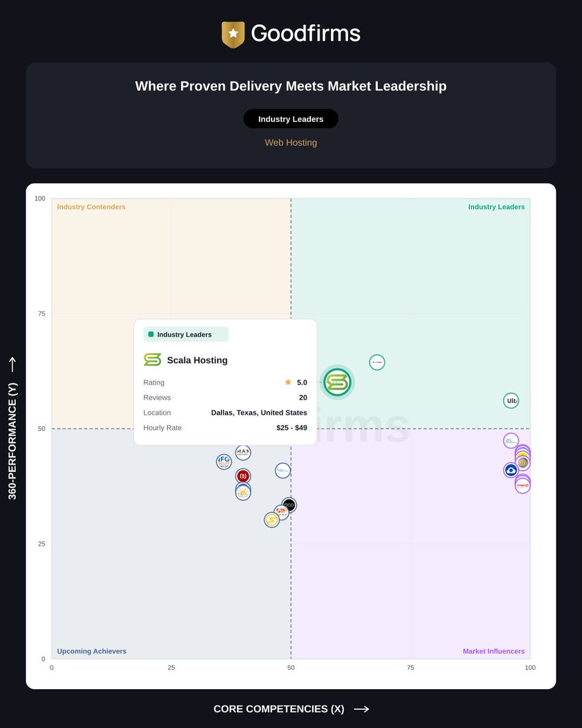Click the 'Industry Contenders' quadrant label
Viewport: 582px width, 728px height.
click(x=91, y=207)
